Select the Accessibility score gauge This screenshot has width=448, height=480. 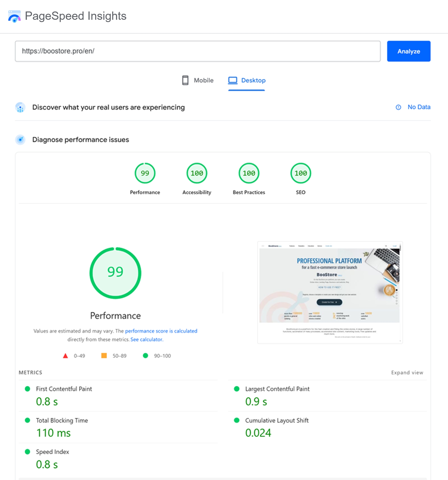(197, 173)
